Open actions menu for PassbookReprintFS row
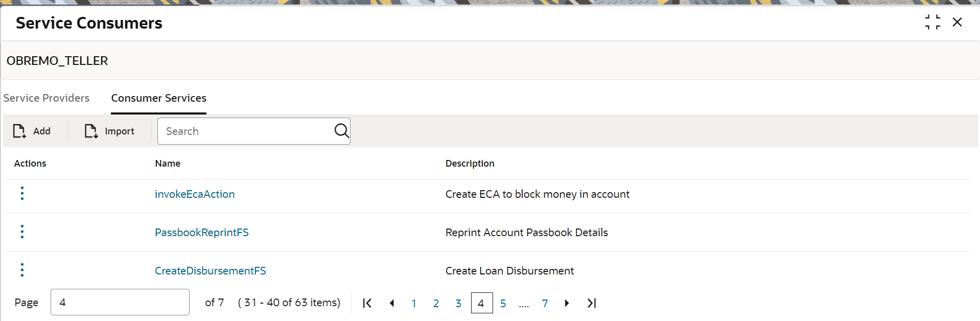The height and width of the screenshot is (321, 980). click(x=22, y=232)
